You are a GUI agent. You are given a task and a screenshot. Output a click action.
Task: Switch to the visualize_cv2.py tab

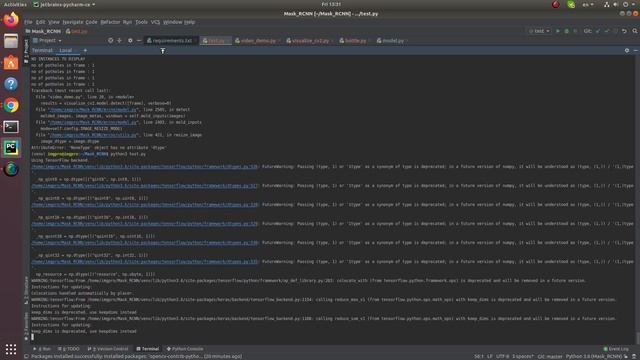[310, 40]
